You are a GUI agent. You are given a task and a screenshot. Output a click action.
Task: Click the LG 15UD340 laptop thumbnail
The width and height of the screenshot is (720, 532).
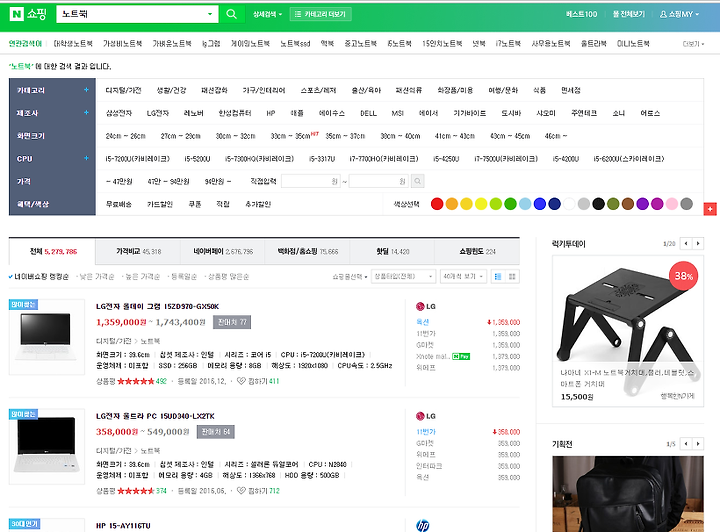47,446
